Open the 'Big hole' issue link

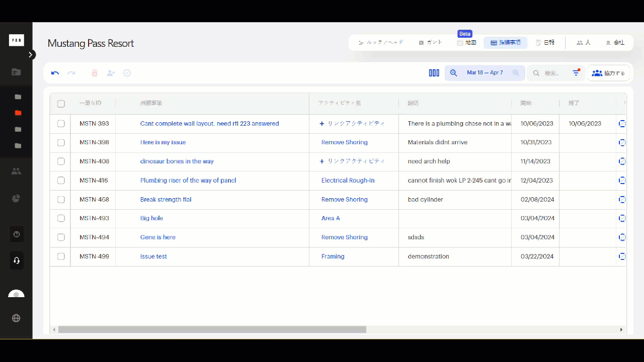[151, 218]
